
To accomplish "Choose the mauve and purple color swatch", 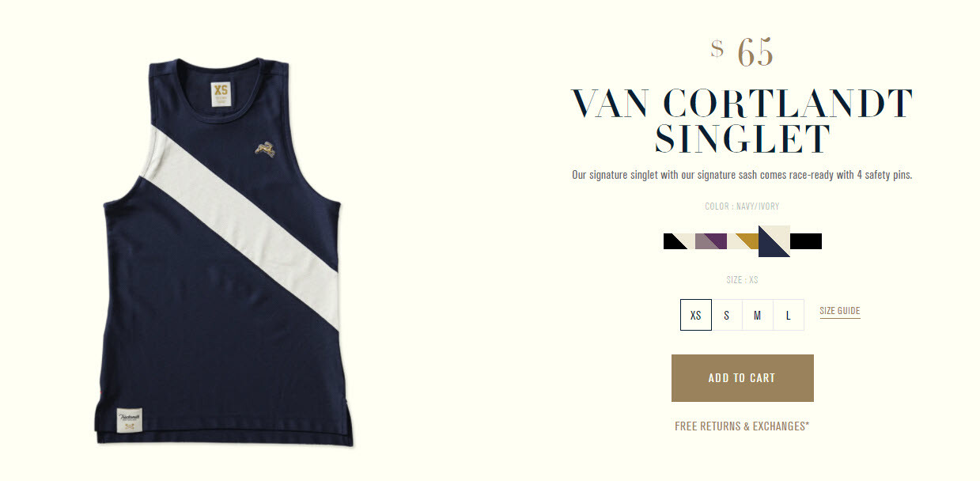I will click(x=711, y=241).
